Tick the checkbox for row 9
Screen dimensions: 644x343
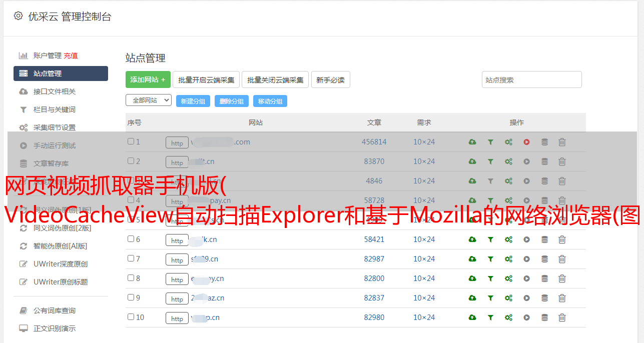pos(131,297)
